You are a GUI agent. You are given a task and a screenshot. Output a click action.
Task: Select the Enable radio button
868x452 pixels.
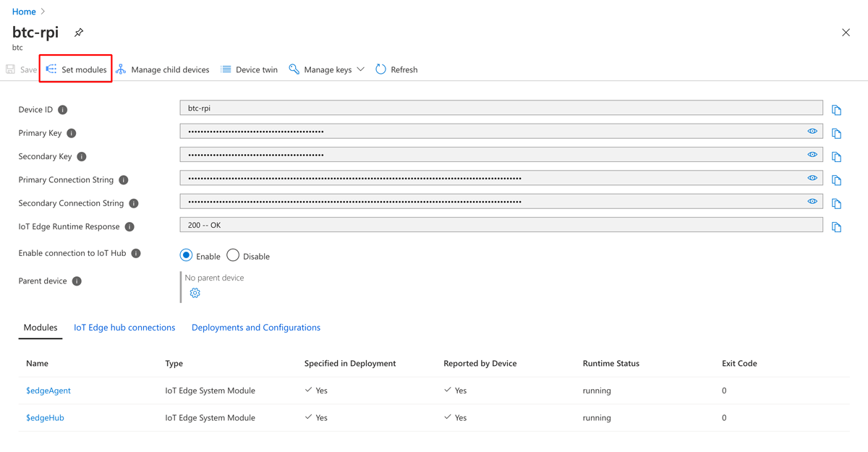(186, 255)
